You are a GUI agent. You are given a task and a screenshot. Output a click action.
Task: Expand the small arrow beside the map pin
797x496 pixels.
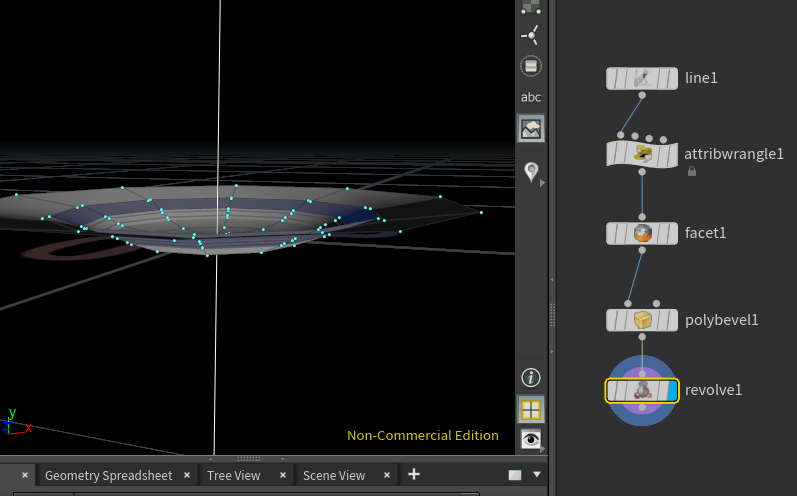tap(542, 183)
